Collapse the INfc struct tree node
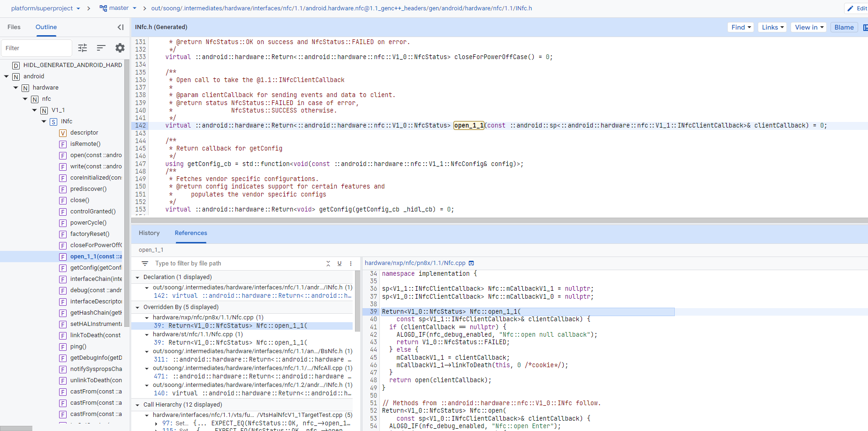 coord(44,121)
